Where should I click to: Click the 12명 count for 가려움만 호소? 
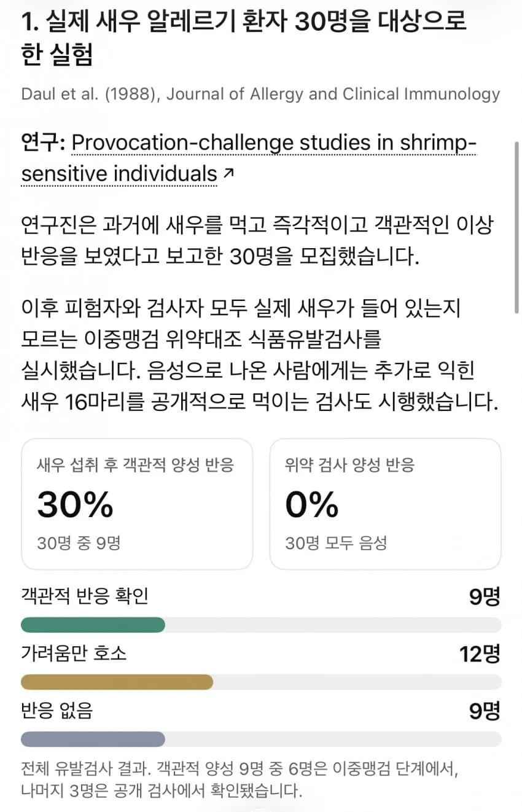click(x=480, y=654)
